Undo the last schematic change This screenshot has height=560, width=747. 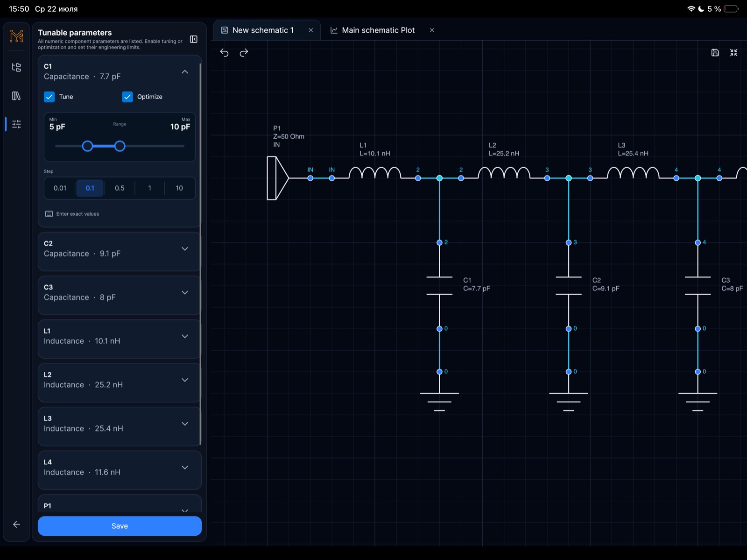tap(225, 53)
